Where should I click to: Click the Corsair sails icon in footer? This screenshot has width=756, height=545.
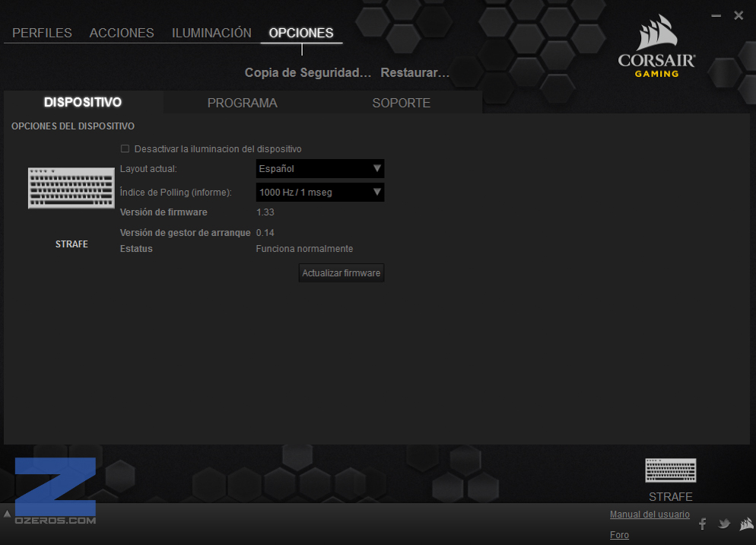747,524
